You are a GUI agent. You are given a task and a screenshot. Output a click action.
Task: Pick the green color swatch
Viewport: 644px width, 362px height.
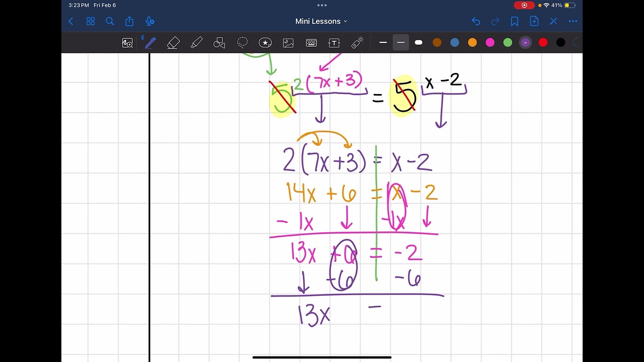pos(508,43)
